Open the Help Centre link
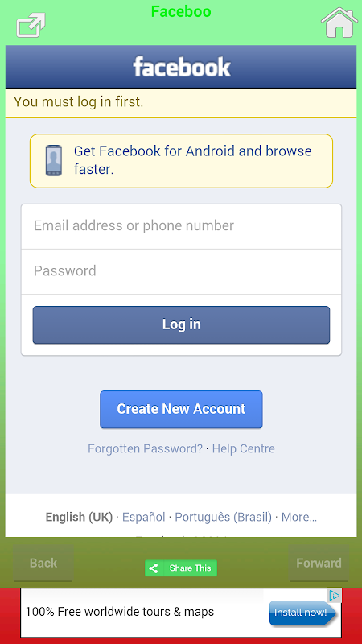This screenshot has width=362, height=644. (244, 448)
